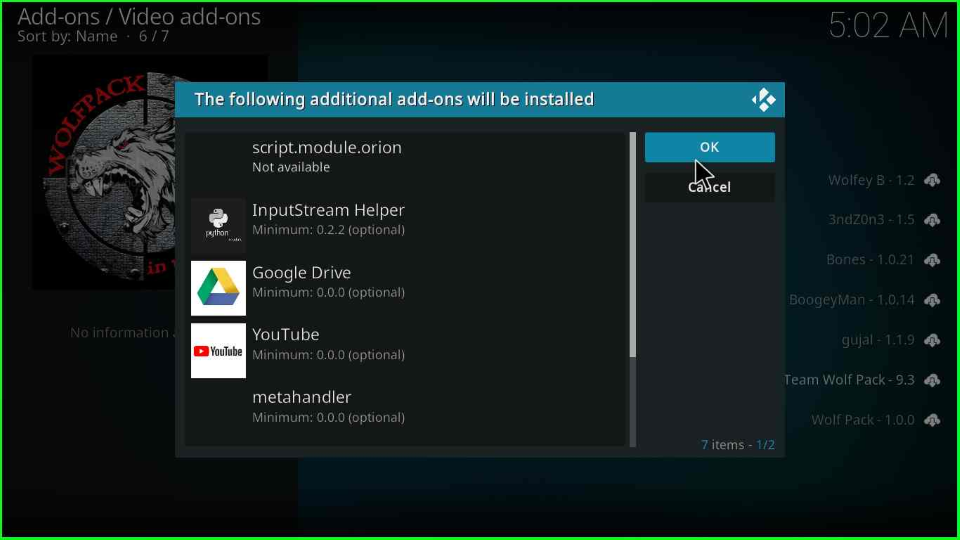
Task: Click the dependency list scrollbar
Action: pyautogui.click(x=632, y=245)
